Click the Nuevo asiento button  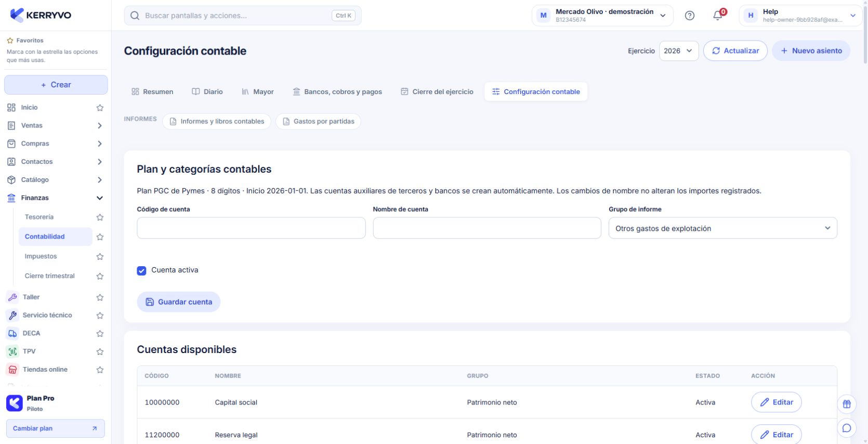(x=811, y=51)
